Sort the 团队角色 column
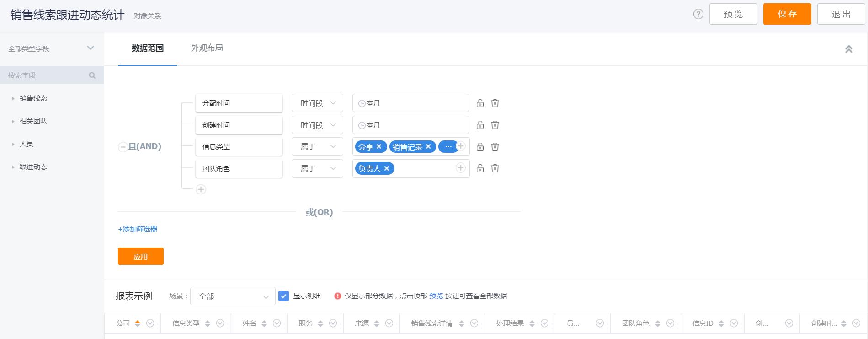 (658, 323)
